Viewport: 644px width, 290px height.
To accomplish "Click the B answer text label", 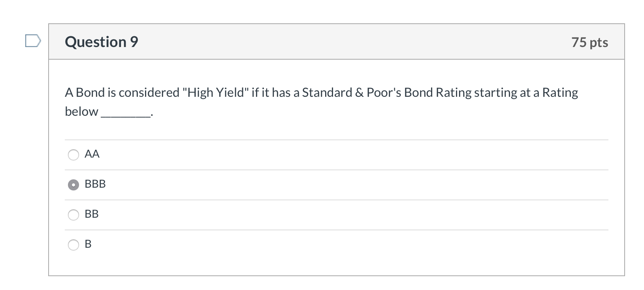I will 89,244.
